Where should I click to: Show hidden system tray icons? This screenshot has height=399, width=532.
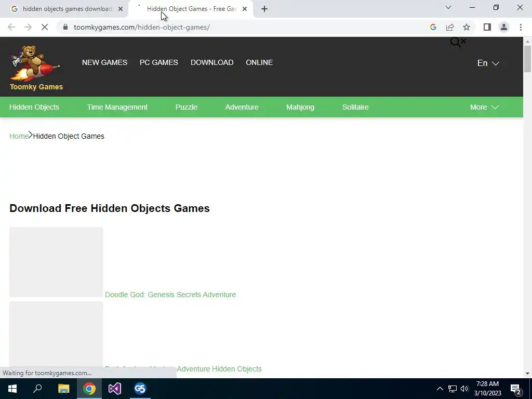[440, 389]
